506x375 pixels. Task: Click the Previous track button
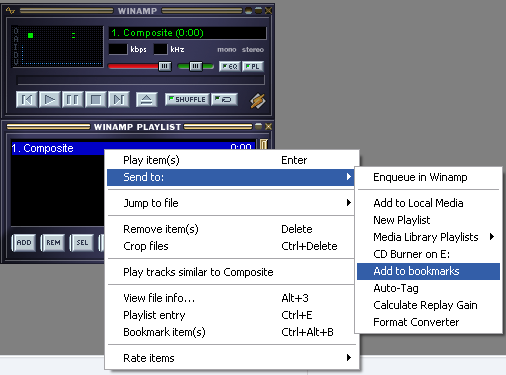(27, 99)
